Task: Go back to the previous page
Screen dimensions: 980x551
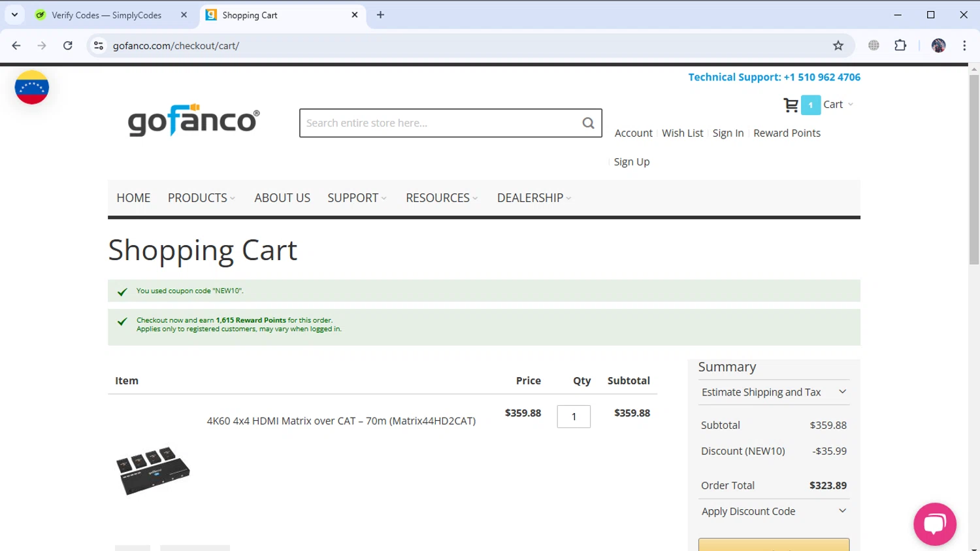Action: pos(16,46)
